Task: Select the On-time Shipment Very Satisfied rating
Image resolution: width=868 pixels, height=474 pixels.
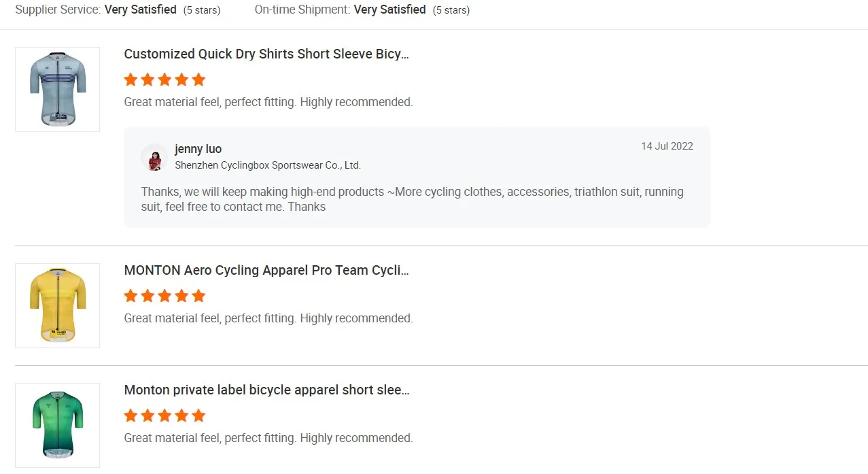Action: [389, 10]
